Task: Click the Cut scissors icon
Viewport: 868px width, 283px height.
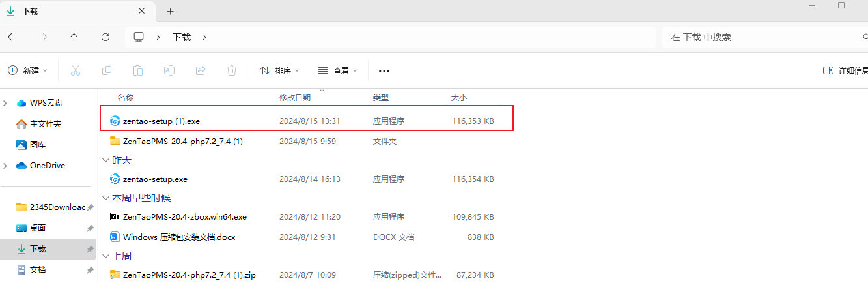Action: 75,70
